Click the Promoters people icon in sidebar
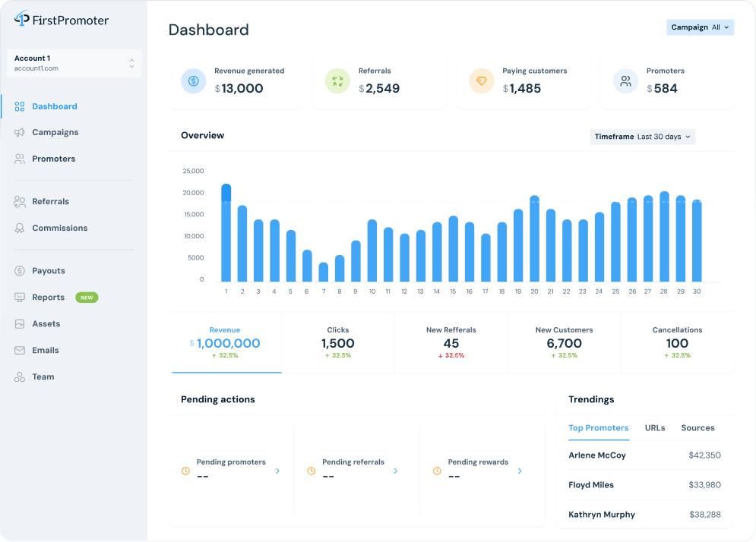Screen dimensions: 756x542 click(19, 159)
